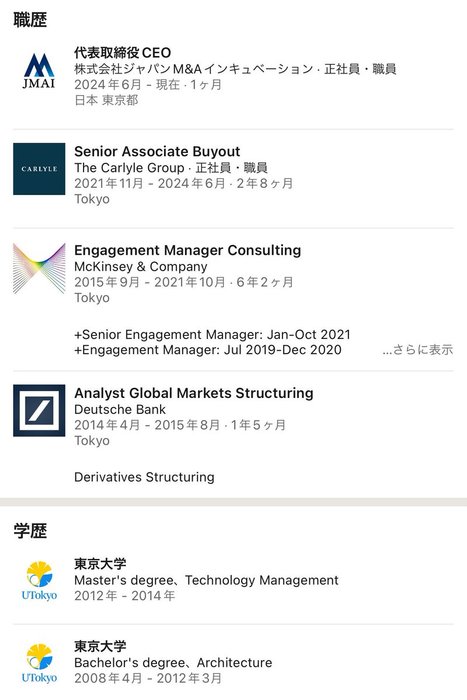Click the 職歴 section heading
This screenshot has height=700, width=467.
pyautogui.click(x=30, y=20)
